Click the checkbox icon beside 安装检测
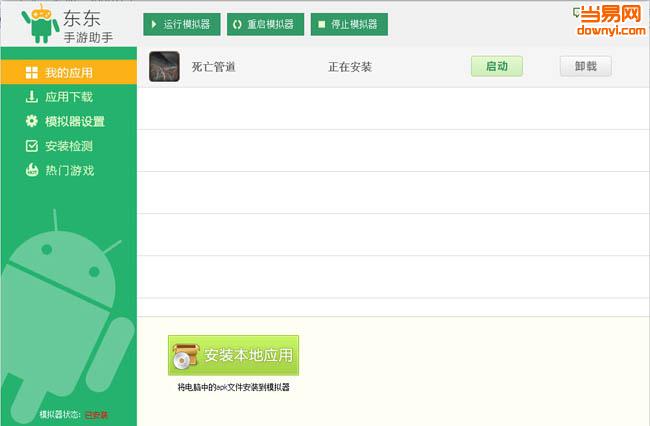The width and height of the screenshot is (650, 426). [32, 146]
